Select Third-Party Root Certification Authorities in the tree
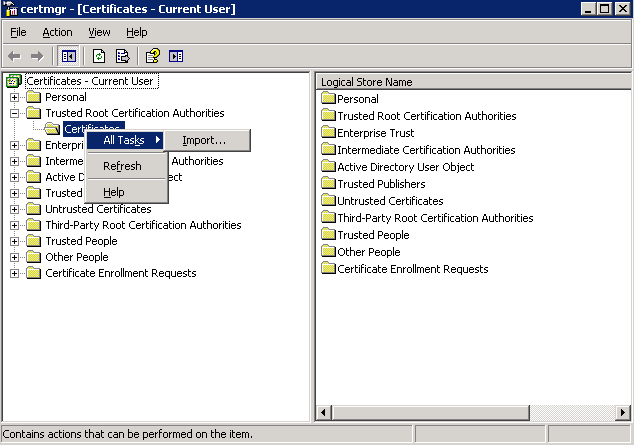The image size is (636, 445). [143, 225]
